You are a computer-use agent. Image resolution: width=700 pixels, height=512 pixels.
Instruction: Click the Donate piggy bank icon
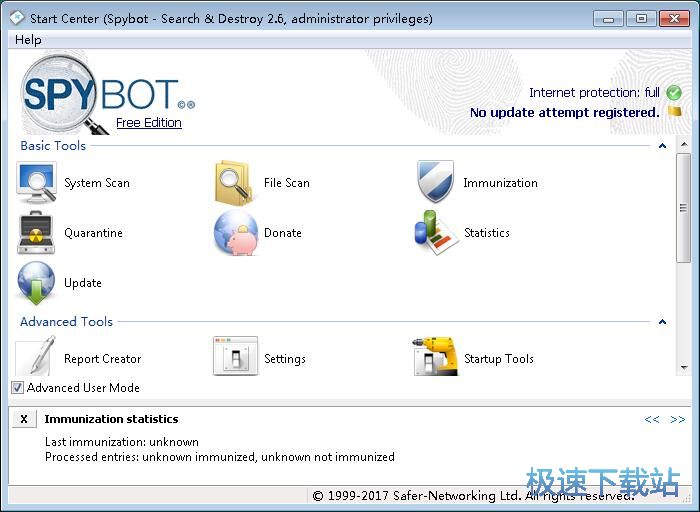pos(236,233)
